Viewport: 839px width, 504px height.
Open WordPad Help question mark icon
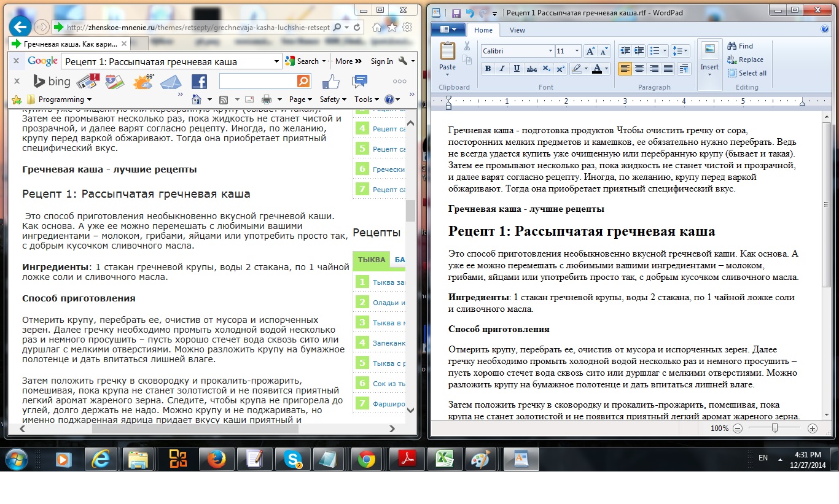825,29
